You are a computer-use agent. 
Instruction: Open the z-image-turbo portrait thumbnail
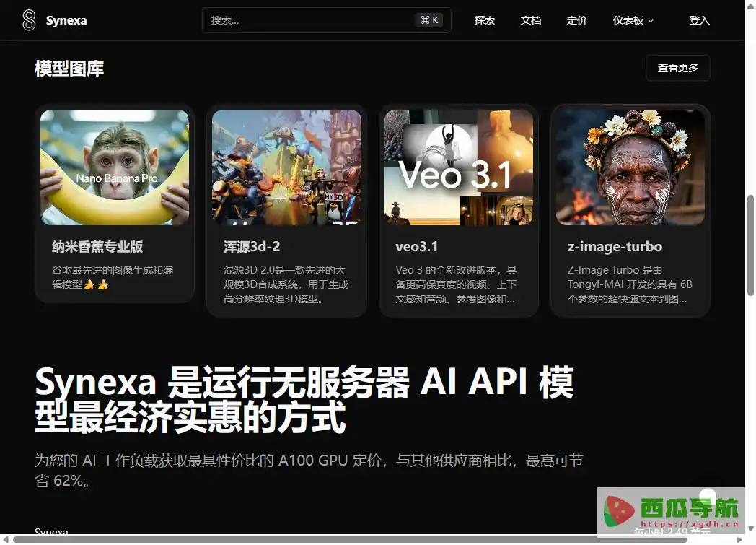(x=630, y=167)
